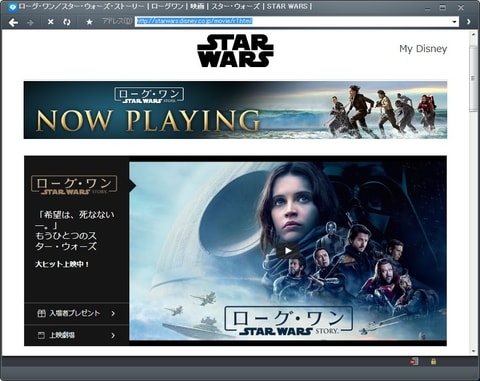Click the browser app icon in title bar
This screenshot has width=480, height=381.
[x=12, y=7]
